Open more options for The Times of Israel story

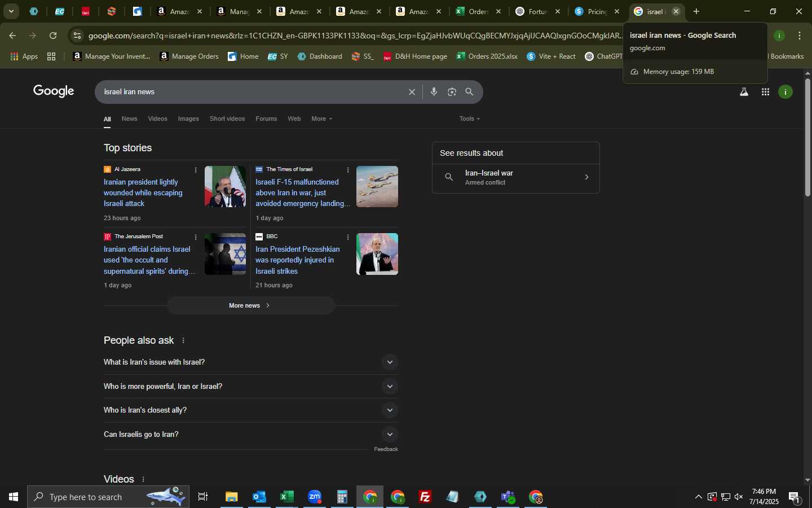pyautogui.click(x=348, y=170)
